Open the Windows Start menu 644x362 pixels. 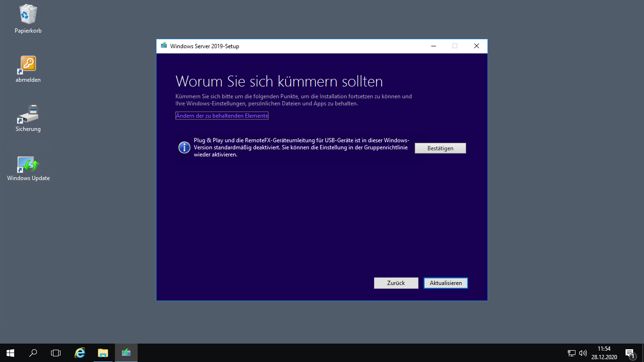tap(10, 353)
